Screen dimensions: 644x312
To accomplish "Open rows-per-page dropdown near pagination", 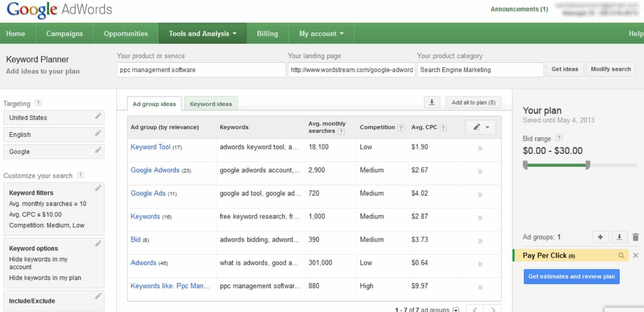I will pos(456,310).
